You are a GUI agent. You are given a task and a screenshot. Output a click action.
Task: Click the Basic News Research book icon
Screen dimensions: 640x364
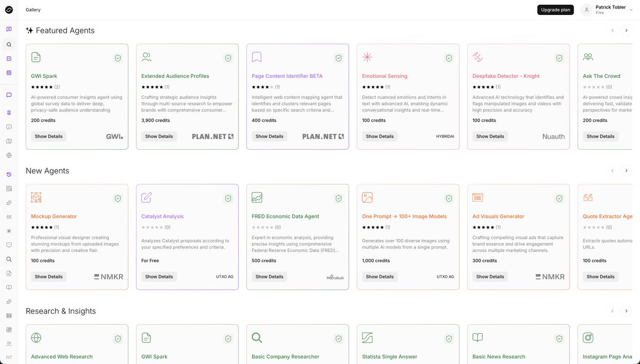click(477, 337)
